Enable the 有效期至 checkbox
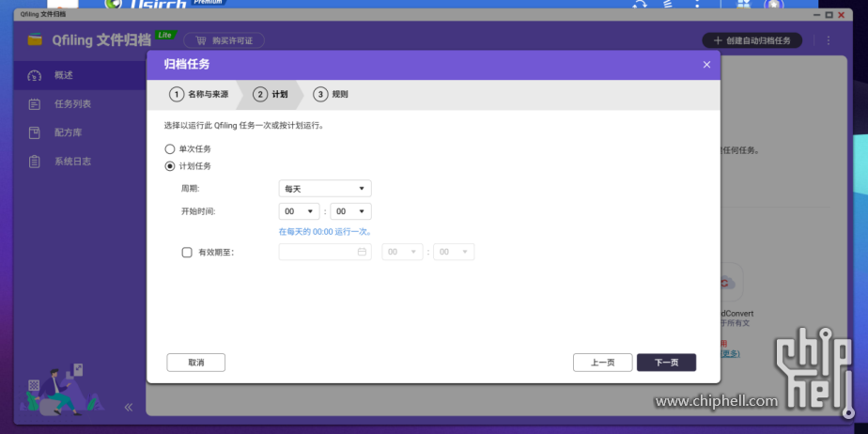The height and width of the screenshot is (434, 868). [187, 253]
